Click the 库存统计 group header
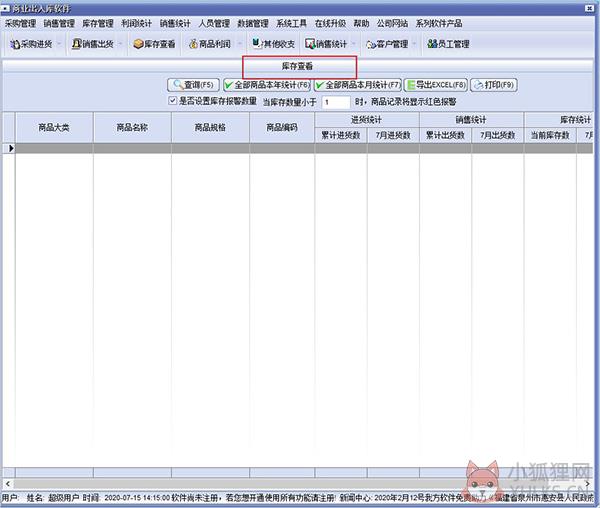 point(559,120)
